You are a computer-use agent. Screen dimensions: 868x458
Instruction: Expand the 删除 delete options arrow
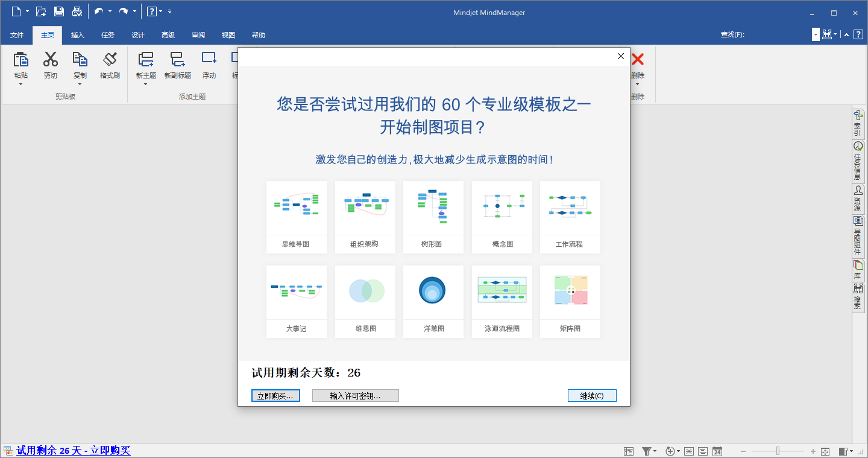[x=638, y=84]
